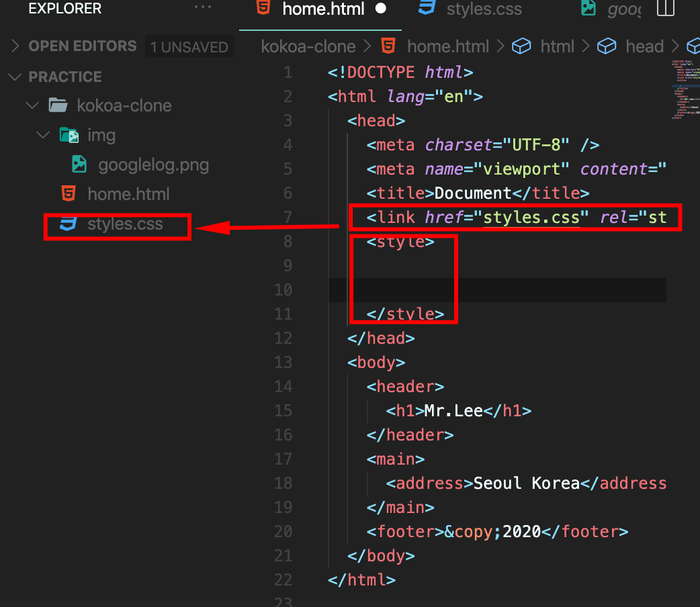Click the EXPLORER panel title
700x607 pixels.
(x=65, y=8)
